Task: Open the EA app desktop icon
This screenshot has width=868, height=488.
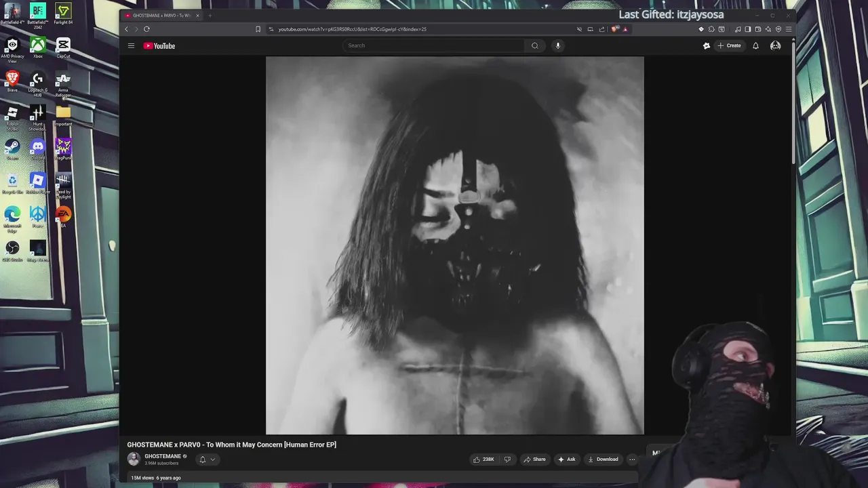Action: 63,218
